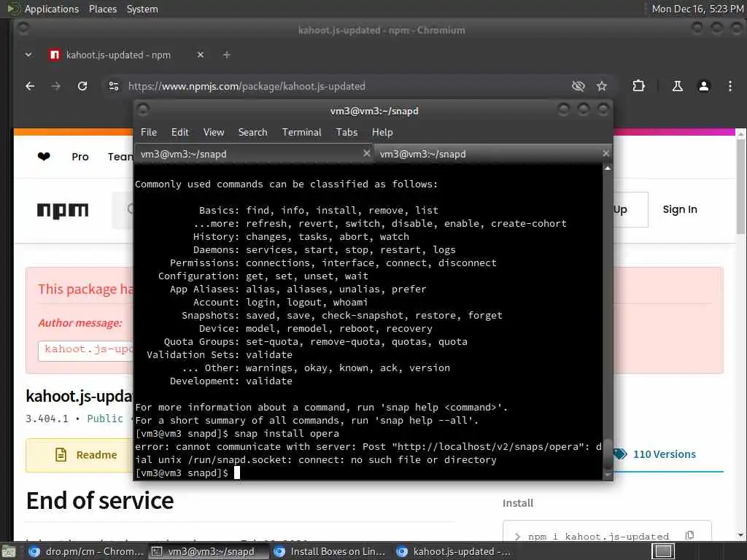
Task: Switch to kahoot.js-updated taskbar window
Action: (x=454, y=551)
